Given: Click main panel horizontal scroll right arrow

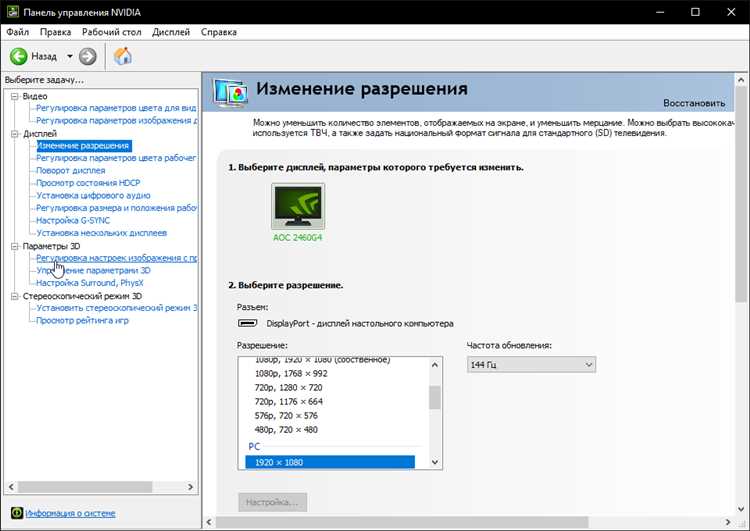Looking at the screenshot, I should tap(728, 522).
